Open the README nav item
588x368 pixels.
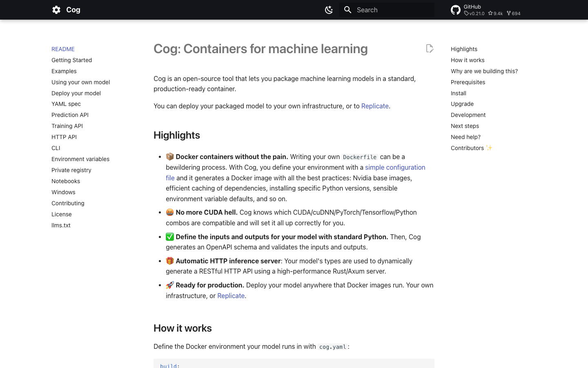[63, 49]
